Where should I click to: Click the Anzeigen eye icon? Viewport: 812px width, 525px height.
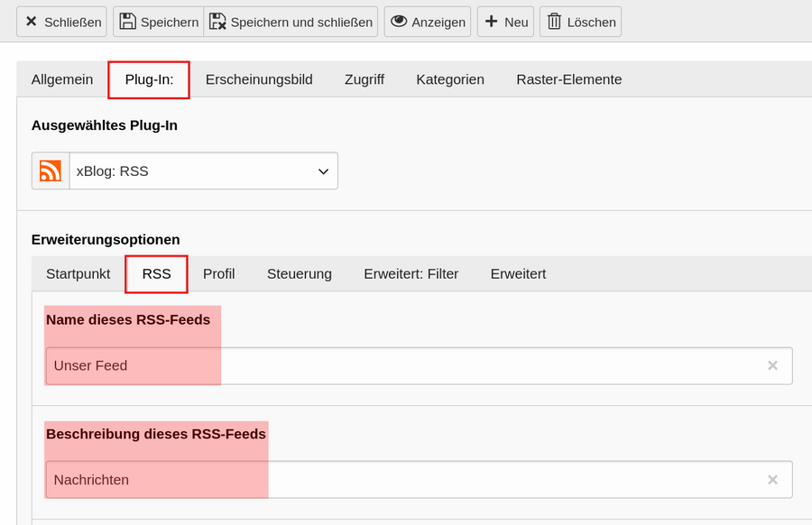[399, 22]
